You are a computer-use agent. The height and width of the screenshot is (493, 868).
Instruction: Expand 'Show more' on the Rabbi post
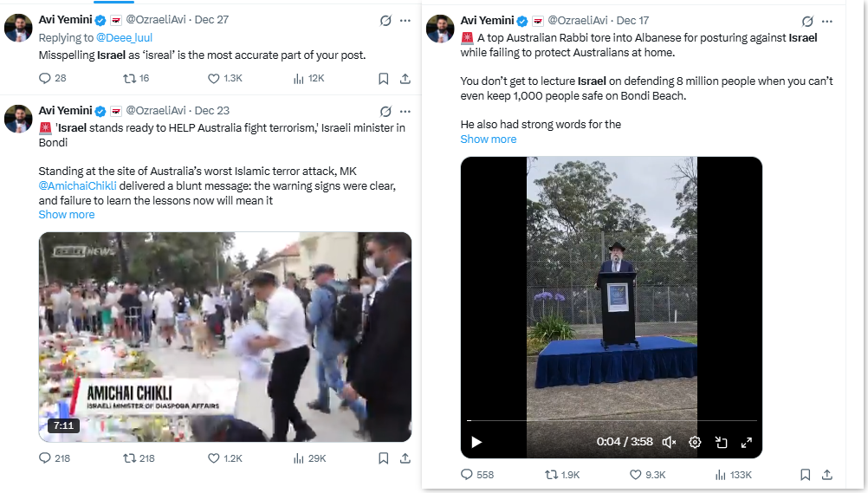(488, 139)
